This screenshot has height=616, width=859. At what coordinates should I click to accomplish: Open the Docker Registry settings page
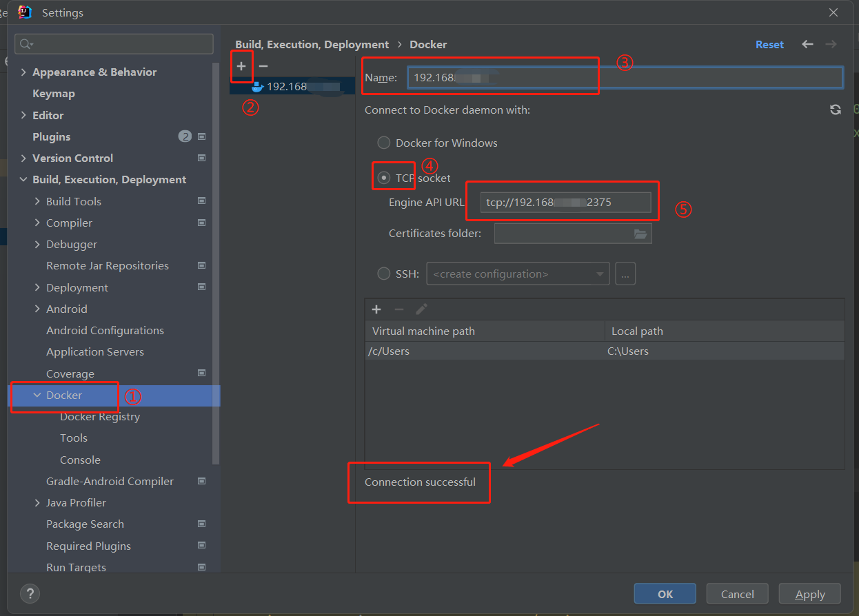coord(100,416)
